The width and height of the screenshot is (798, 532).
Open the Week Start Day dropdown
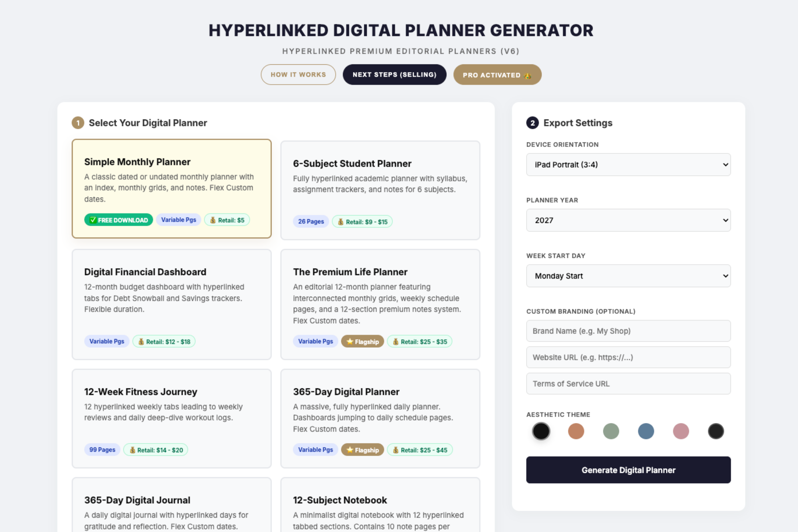point(628,276)
